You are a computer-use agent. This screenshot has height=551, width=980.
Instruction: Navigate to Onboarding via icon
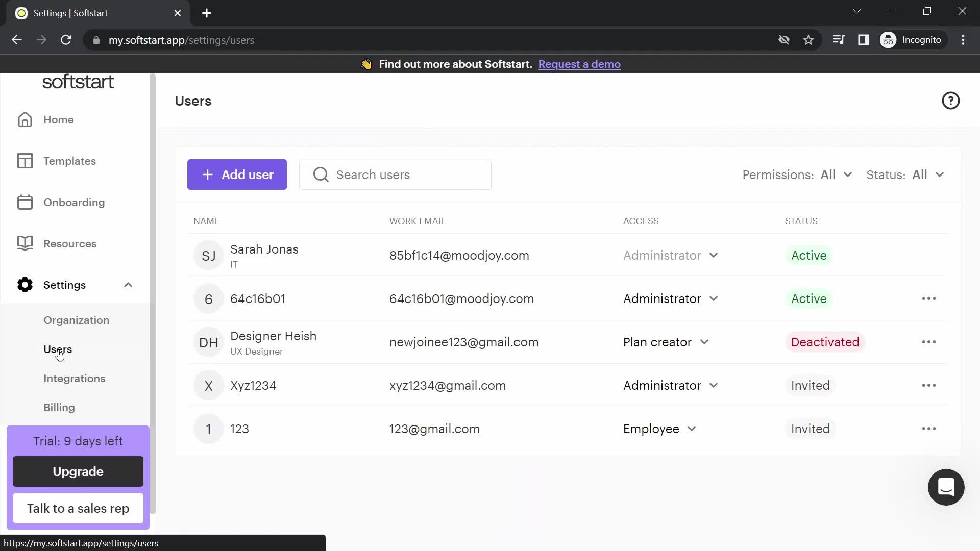pos(25,203)
